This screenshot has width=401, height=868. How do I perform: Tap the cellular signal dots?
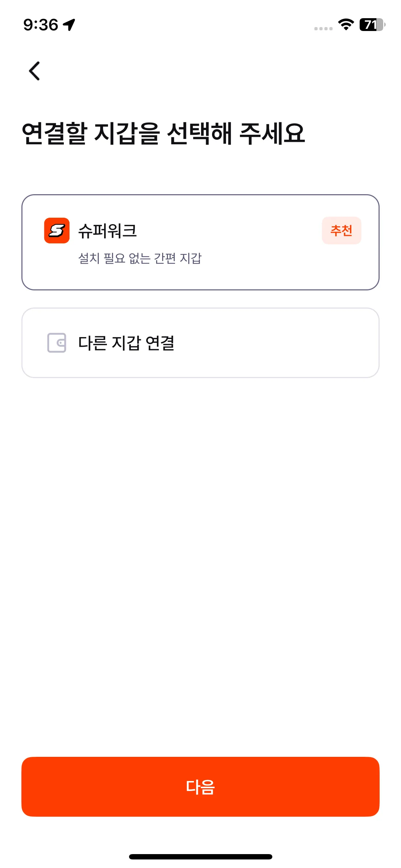pyautogui.click(x=323, y=29)
